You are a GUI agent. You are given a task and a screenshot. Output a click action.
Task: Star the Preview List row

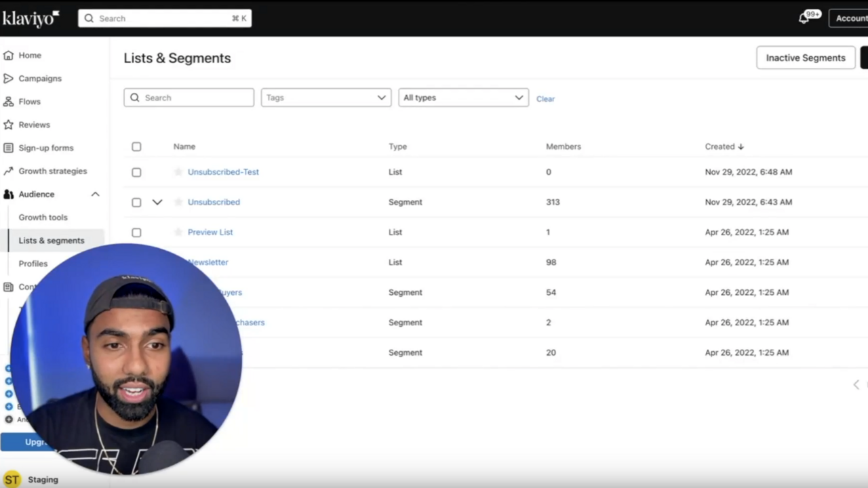point(178,232)
